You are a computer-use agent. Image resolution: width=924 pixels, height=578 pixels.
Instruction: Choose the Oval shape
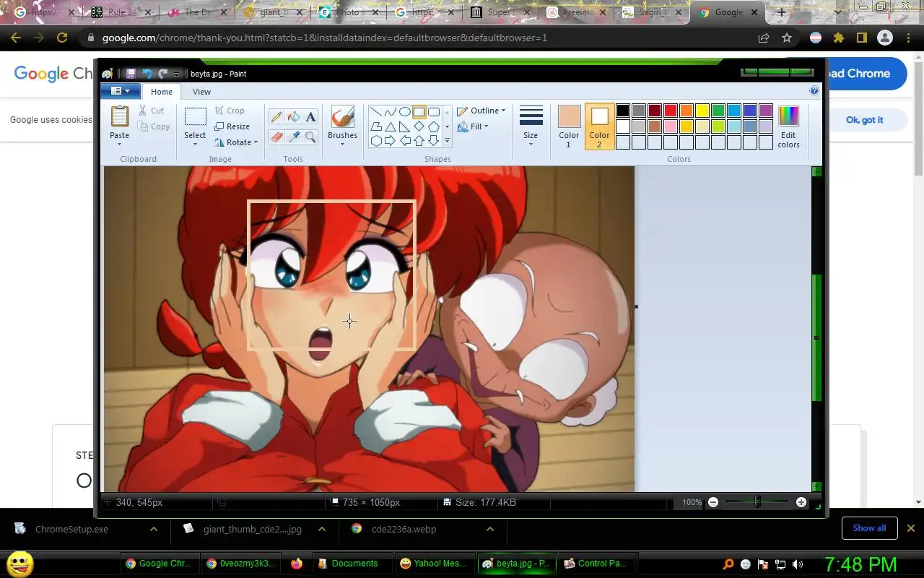pos(405,112)
